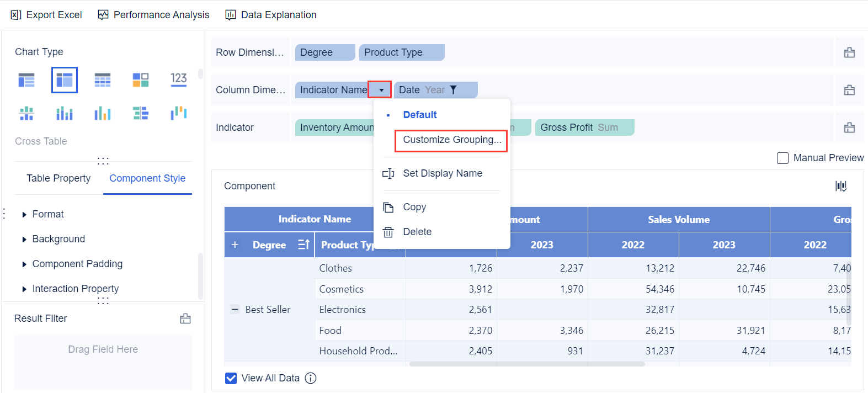Click the Household Prod... row cell
Image resolution: width=868 pixels, height=393 pixels.
[360, 351]
